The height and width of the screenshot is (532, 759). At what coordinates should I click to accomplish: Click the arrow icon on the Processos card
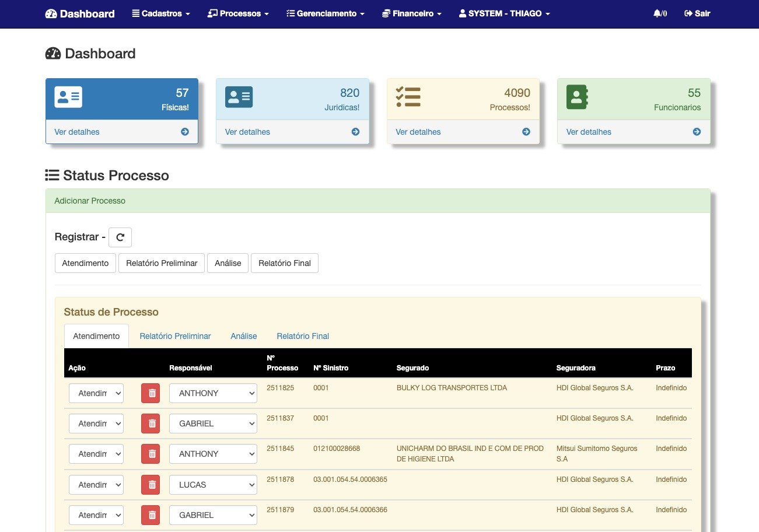[526, 132]
